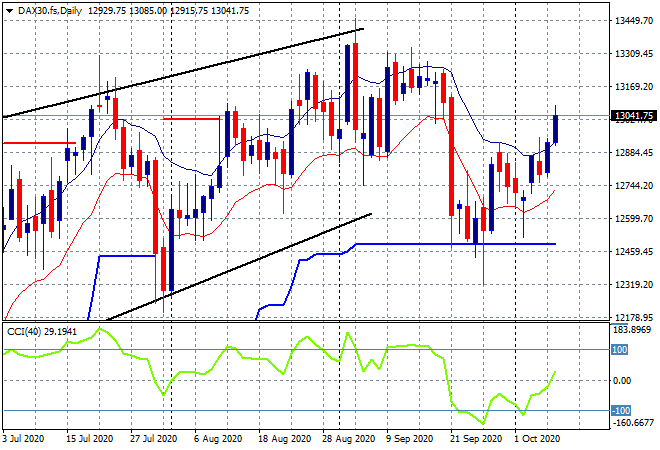The height and width of the screenshot is (450, 660).
Task: Click the 18 Aug 2020 date label
Action: coord(285,439)
